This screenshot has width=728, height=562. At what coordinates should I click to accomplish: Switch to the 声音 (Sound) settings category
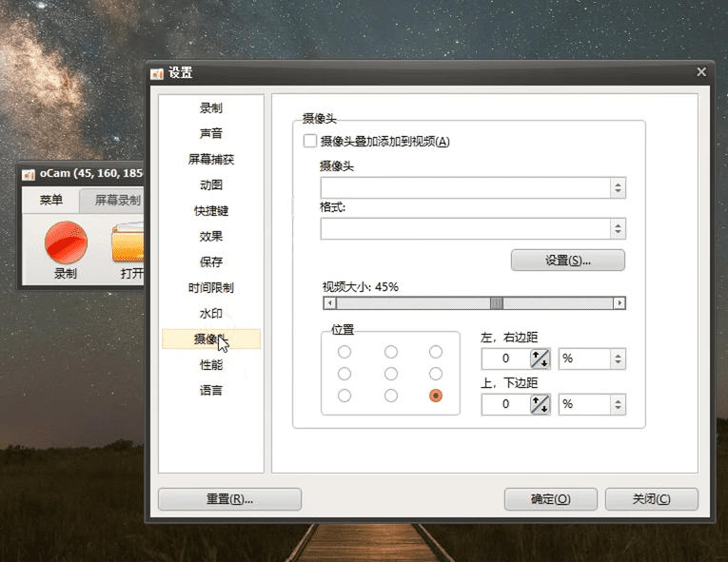tap(211, 134)
